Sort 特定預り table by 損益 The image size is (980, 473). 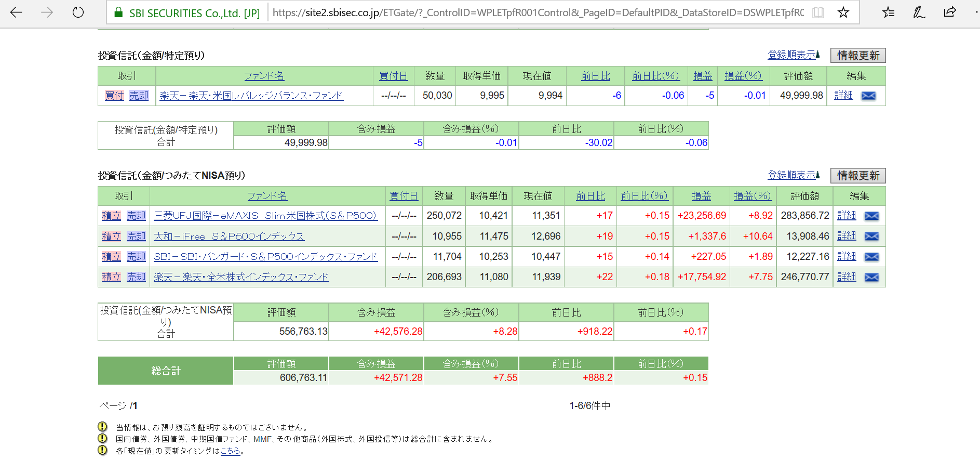click(703, 76)
